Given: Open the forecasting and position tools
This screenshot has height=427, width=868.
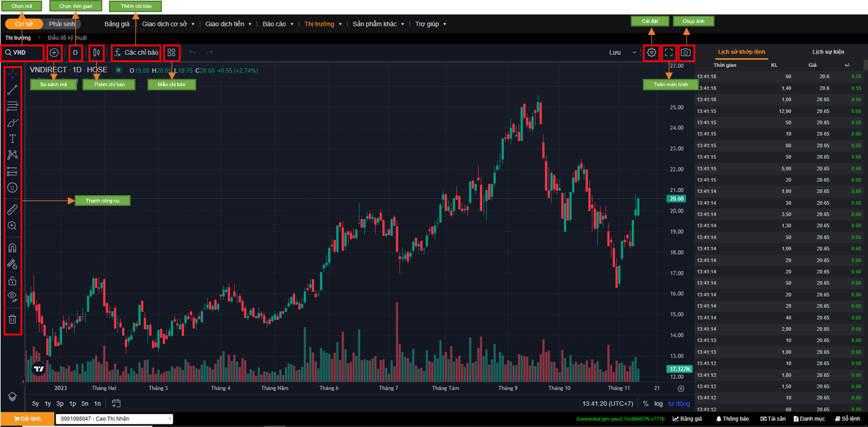Looking at the screenshot, I should pyautogui.click(x=13, y=171).
